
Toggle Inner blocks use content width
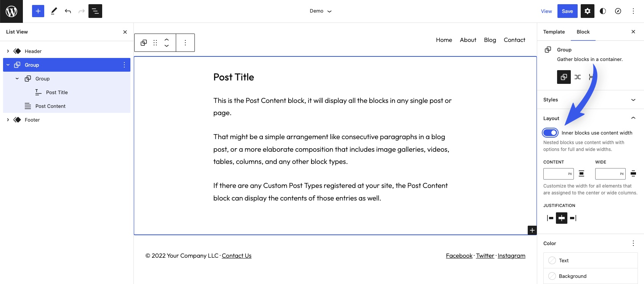(x=550, y=133)
